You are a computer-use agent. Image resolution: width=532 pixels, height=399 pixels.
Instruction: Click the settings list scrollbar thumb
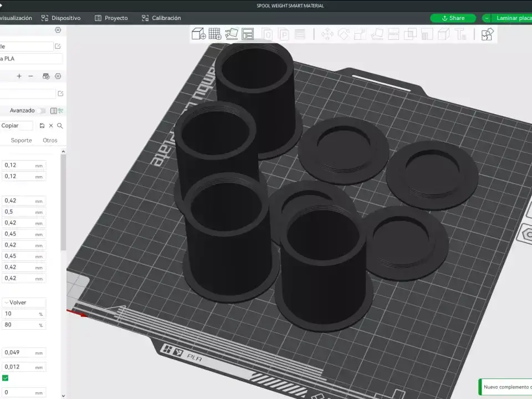click(x=63, y=203)
